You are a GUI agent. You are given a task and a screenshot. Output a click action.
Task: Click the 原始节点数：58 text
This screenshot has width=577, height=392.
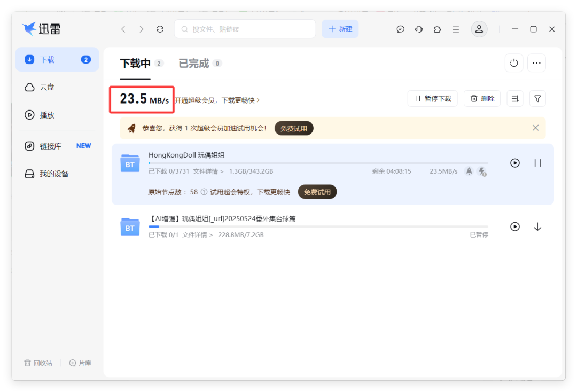coord(173,192)
